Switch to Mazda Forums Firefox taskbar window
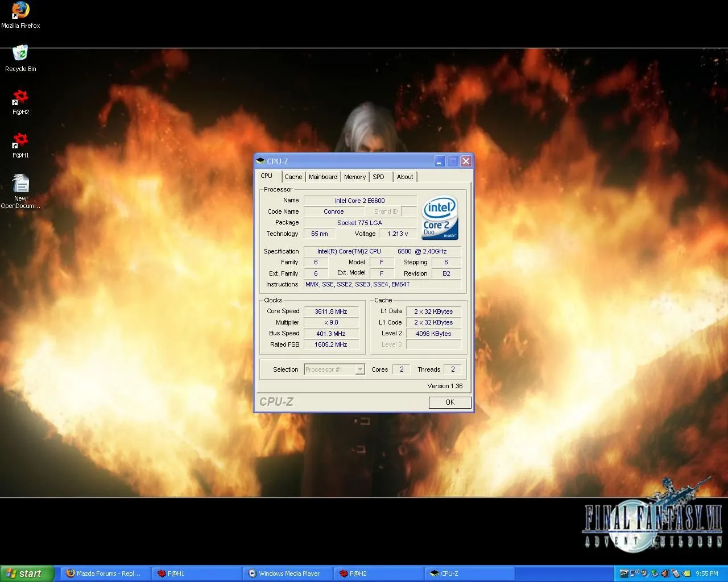The width and height of the screenshot is (728, 582). point(106,573)
